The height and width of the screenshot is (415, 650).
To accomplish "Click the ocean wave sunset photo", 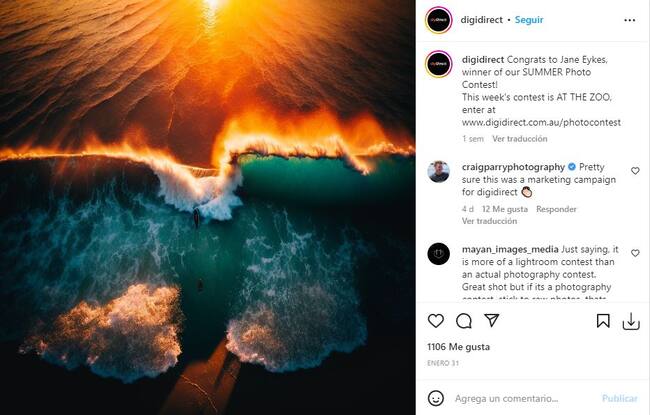I will (x=207, y=207).
